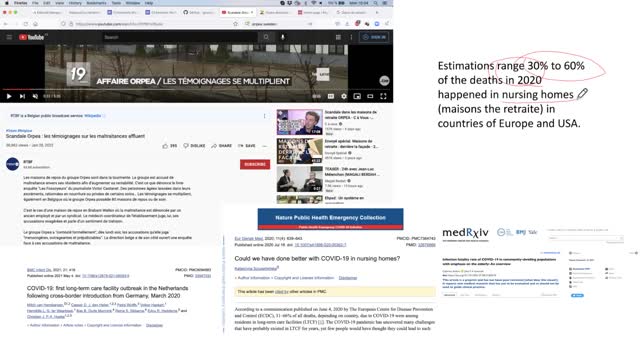Go fullscreen on the video
The height and width of the screenshot is (360, 640).
(x=383, y=96)
